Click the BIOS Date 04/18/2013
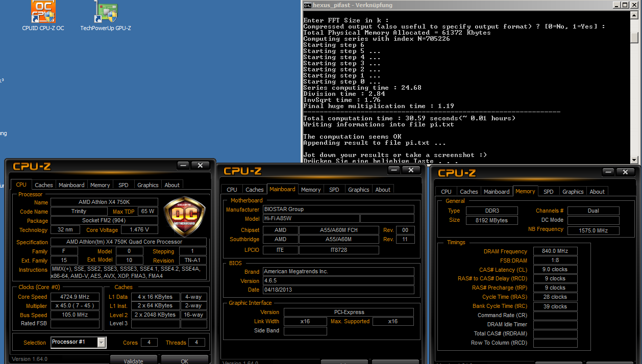The height and width of the screenshot is (364, 642). click(x=338, y=290)
